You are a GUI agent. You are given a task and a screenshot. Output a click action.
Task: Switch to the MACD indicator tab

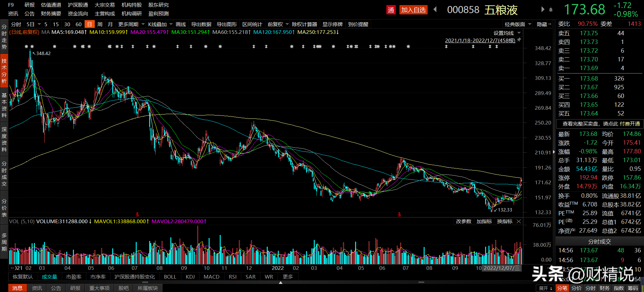[211, 277]
